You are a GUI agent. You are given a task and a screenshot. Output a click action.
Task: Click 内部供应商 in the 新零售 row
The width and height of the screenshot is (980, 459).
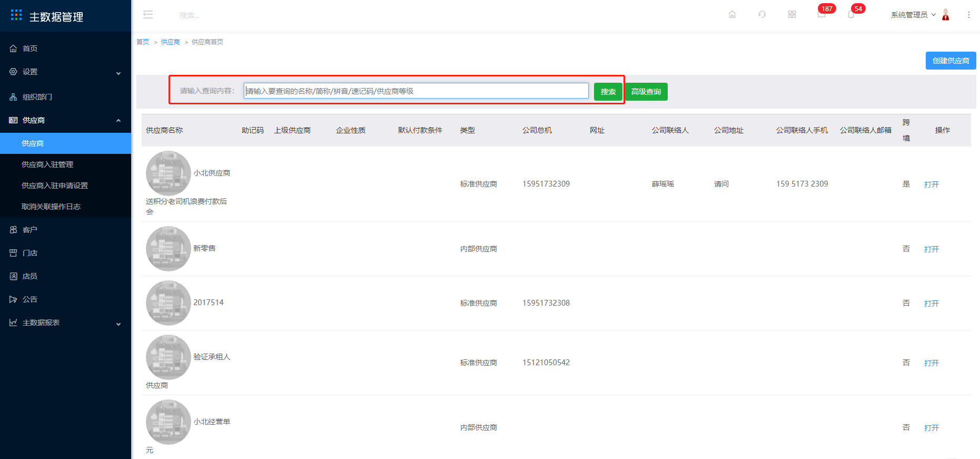click(479, 249)
